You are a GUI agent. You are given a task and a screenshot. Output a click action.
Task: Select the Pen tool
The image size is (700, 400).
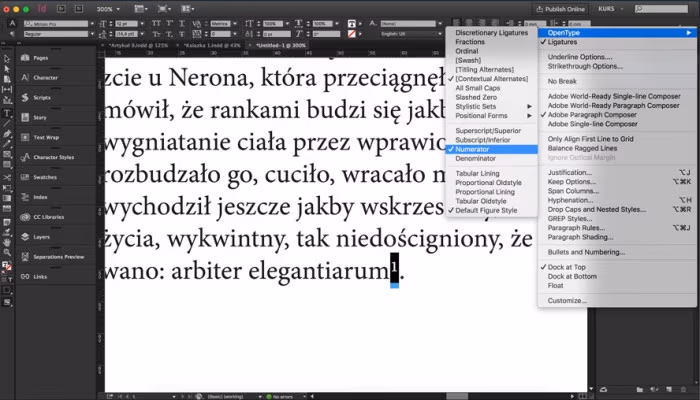click(x=7, y=134)
